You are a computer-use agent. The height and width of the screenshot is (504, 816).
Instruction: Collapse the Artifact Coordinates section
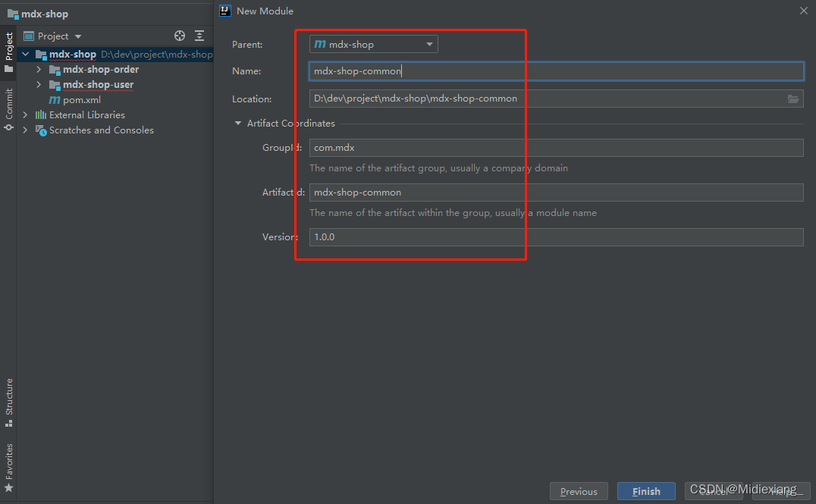coord(238,124)
